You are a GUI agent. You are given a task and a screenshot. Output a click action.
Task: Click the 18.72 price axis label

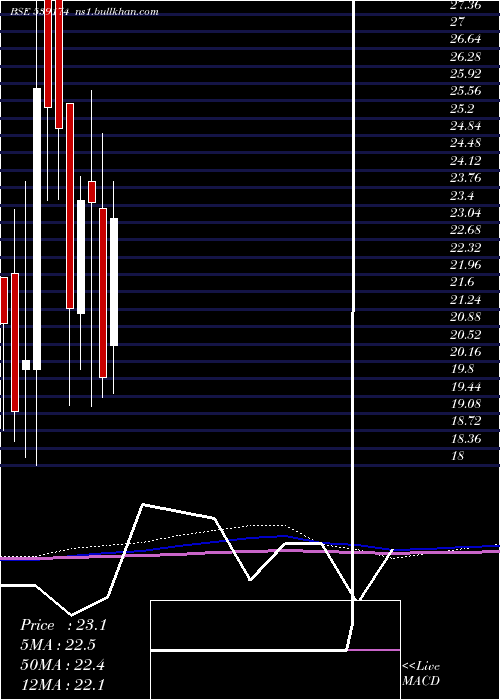coord(466,421)
